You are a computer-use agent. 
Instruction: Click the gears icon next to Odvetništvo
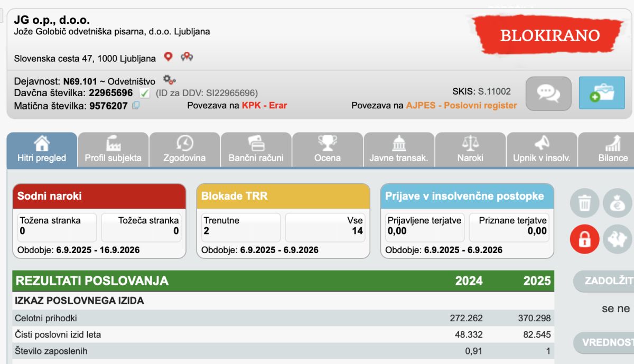pos(169,80)
